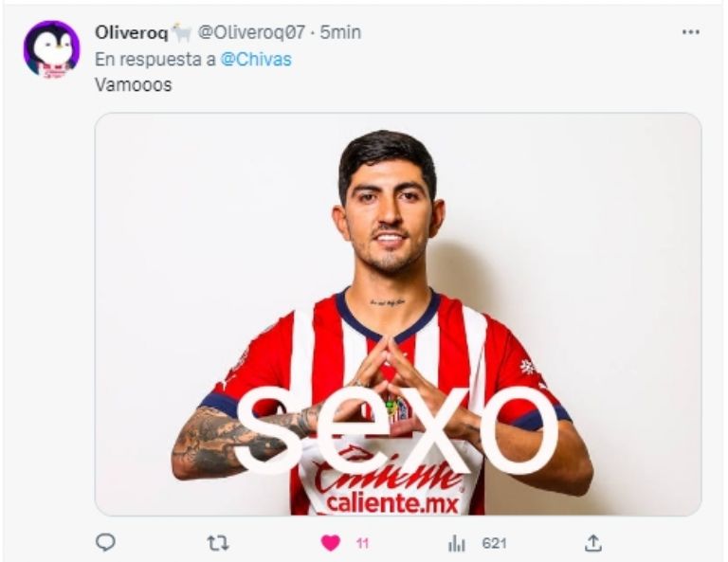Open the penguin profile avatar
Viewport: 728px width, 562px height.
click(51, 49)
